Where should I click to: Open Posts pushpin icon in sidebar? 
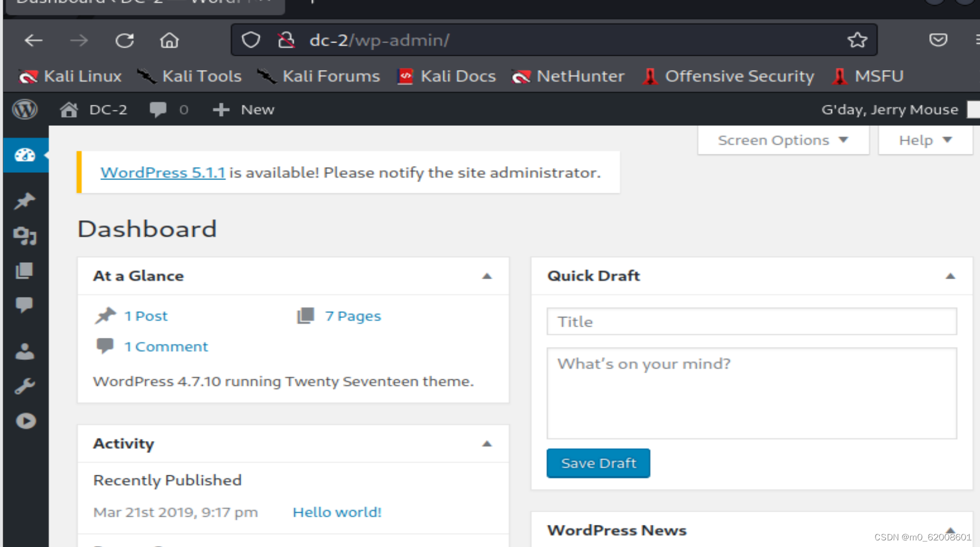click(x=25, y=201)
